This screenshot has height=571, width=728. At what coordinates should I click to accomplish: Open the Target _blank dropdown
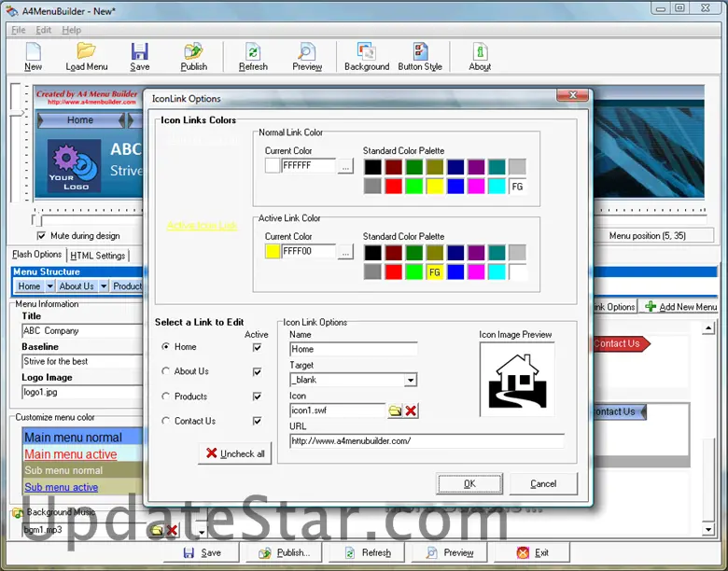click(410, 381)
